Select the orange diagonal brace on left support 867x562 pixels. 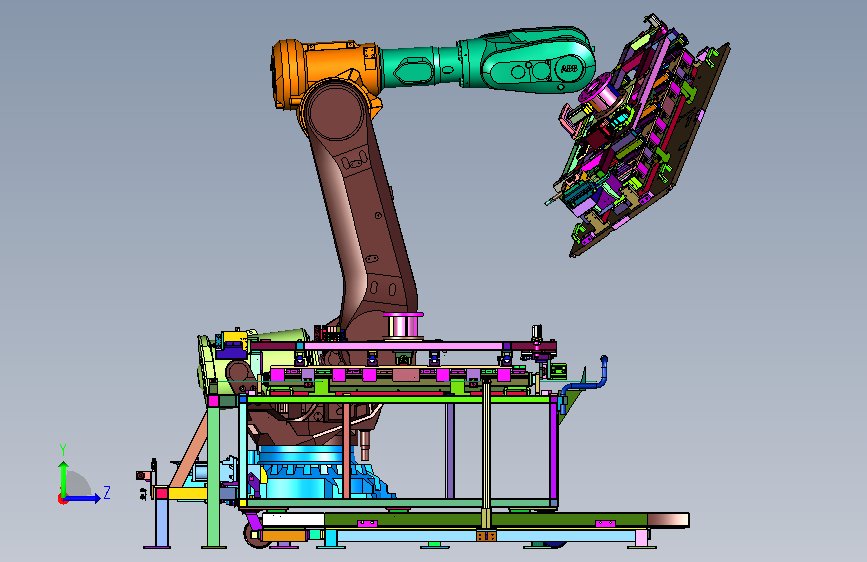[188, 450]
